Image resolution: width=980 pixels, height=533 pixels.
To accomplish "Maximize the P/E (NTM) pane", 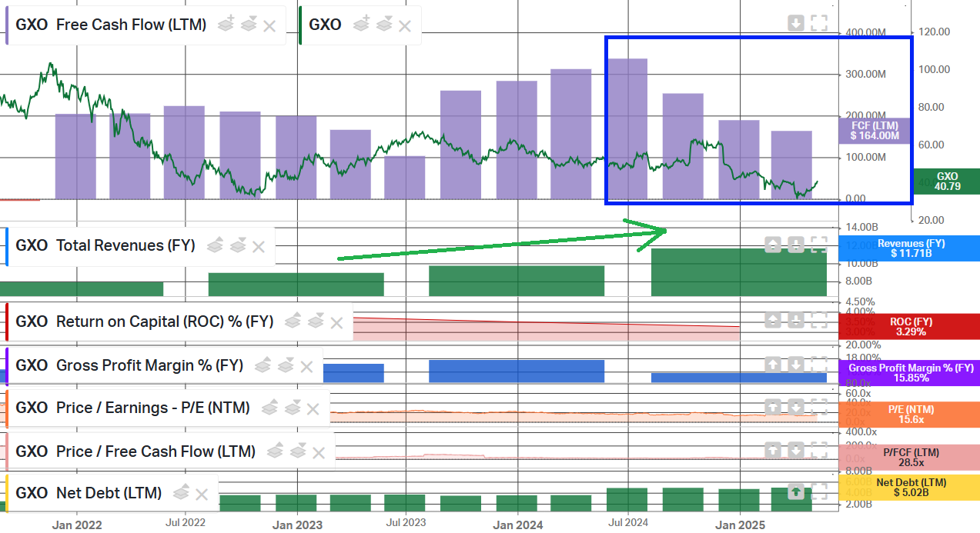I will click(x=818, y=407).
